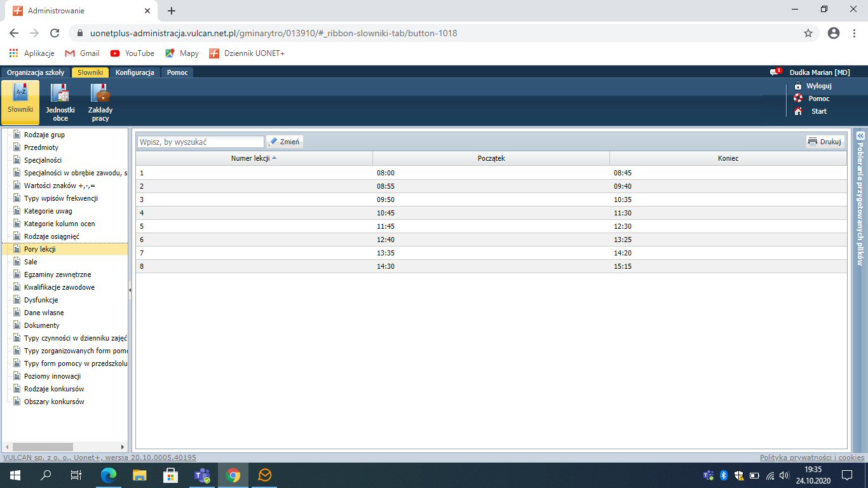Switch to Organizacja szkoły tab
Viewport: 868px width, 488px height.
click(36, 72)
